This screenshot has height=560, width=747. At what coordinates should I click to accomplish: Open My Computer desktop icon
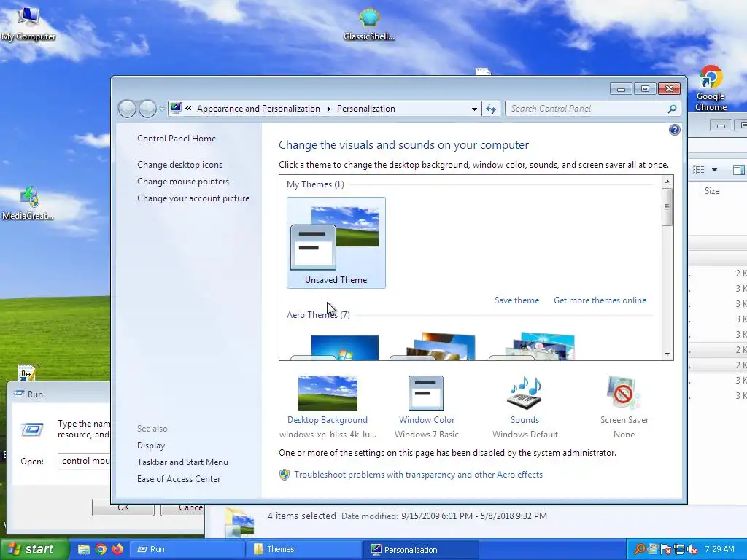point(28,23)
